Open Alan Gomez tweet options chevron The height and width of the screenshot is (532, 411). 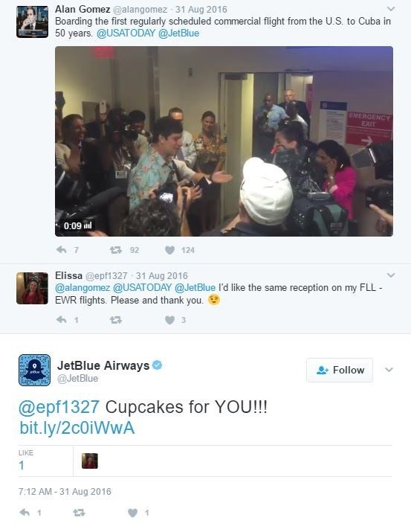coord(391,8)
